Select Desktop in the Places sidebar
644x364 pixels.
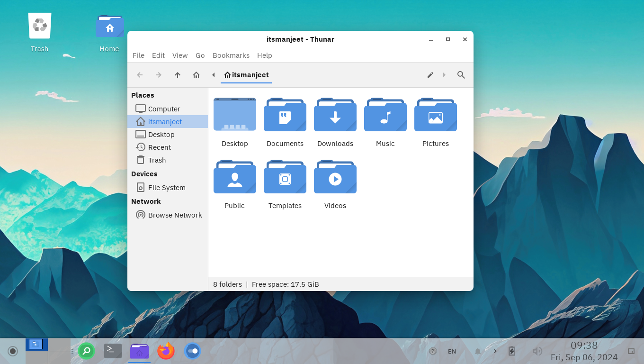[161, 134]
